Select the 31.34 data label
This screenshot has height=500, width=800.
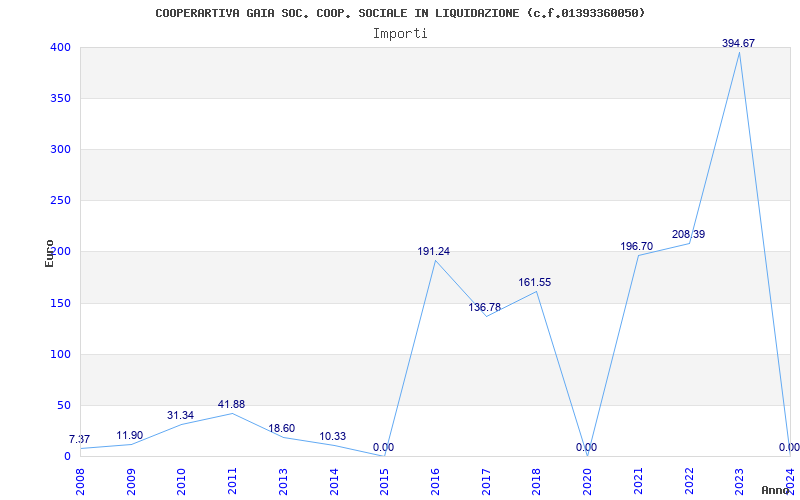click(180, 415)
